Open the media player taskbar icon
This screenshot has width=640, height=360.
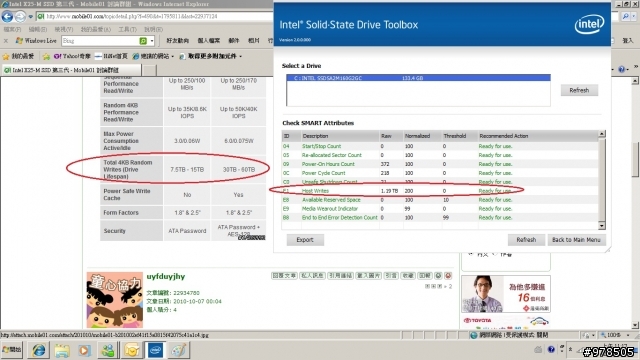pyautogui.click(x=85, y=350)
